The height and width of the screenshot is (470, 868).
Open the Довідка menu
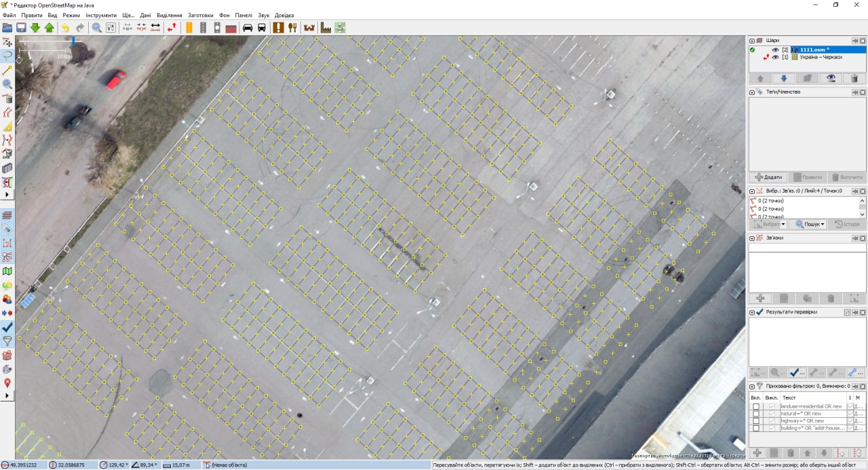(x=285, y=15)
